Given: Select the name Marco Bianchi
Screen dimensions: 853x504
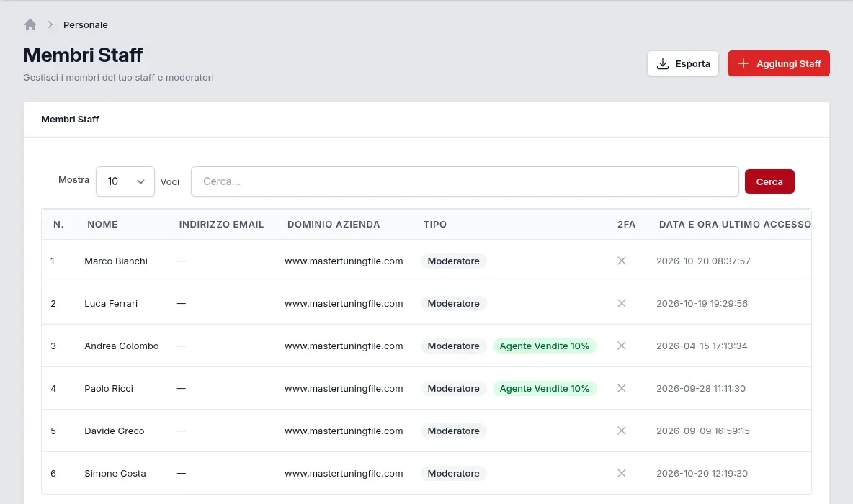Looking at the screenshot, I should (116, 261).
